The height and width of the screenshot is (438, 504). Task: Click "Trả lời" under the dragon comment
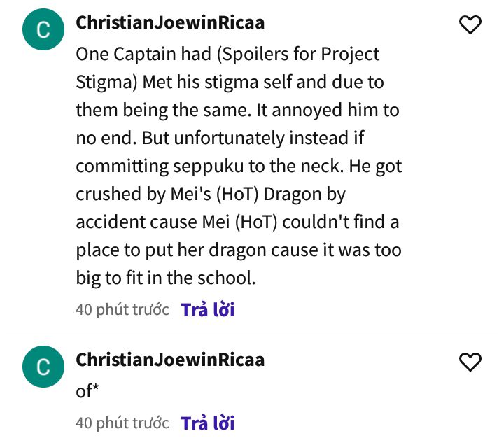click(208, 309)
